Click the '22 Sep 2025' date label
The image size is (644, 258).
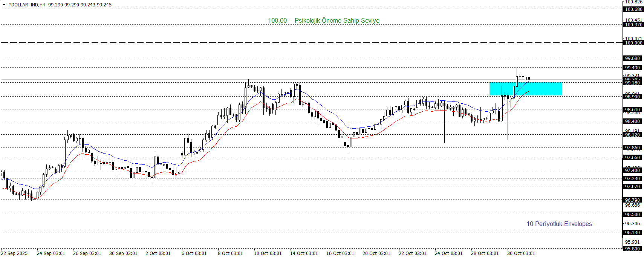[x=14, y=253]
